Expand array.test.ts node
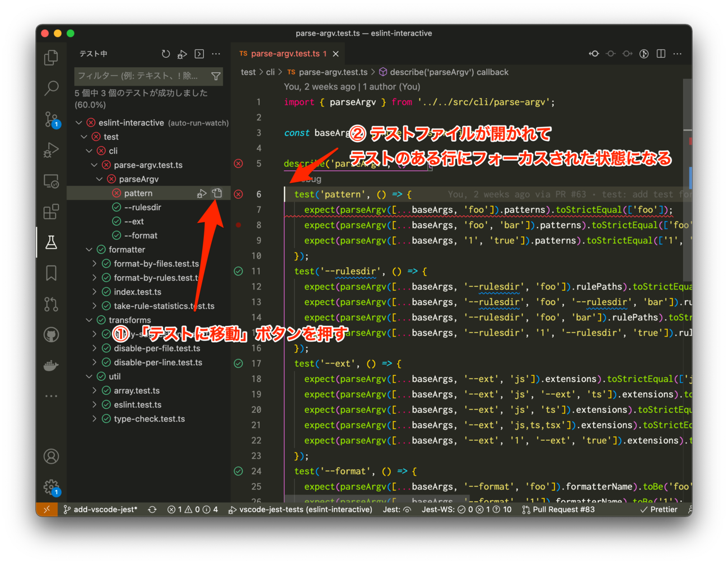728x564 pixels. tap(94, 391)
